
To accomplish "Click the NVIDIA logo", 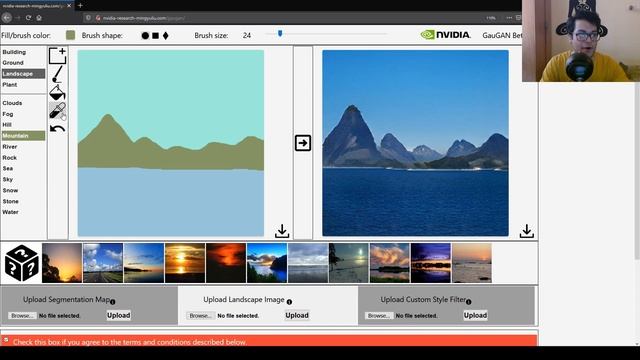I will click(446, 35).
